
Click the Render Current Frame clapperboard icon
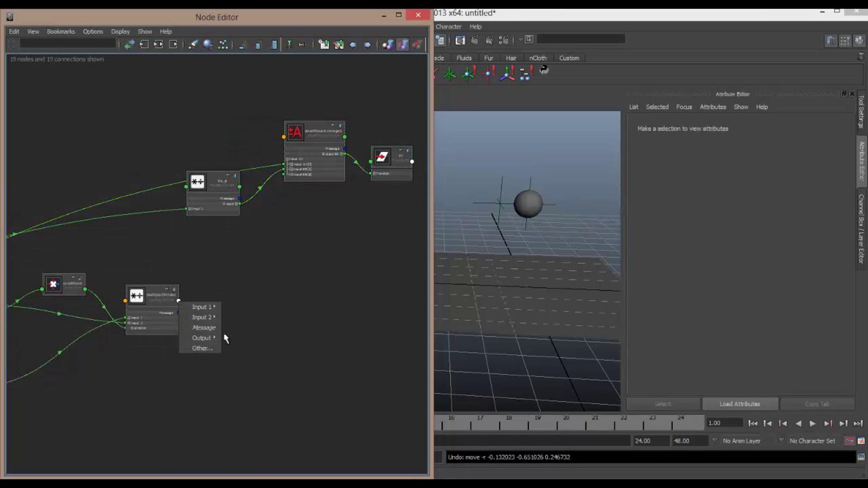coord(475,40)
